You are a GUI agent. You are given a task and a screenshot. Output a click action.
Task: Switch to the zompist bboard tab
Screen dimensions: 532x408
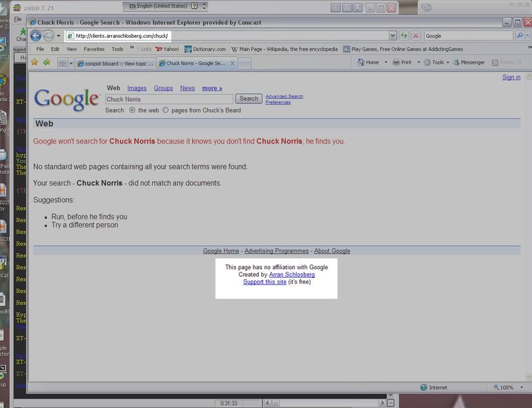click(x=115, y=63)
